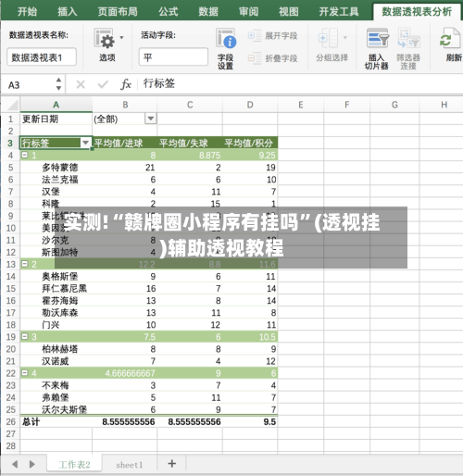Image resolution: width=463 pixels, height=476 pixels.
Task: Select column H header
Action: click(x=444, y=105)
